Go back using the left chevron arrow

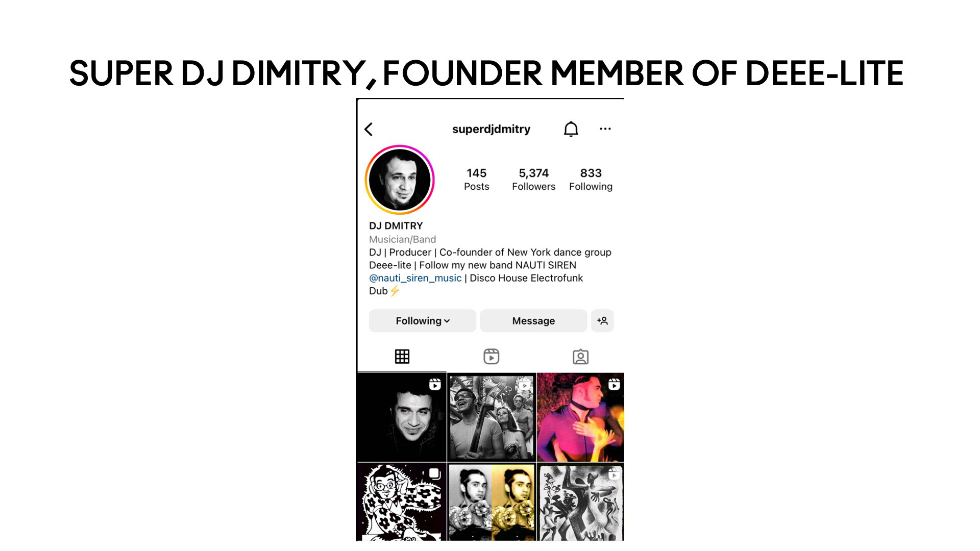click(x=369, y=129)
